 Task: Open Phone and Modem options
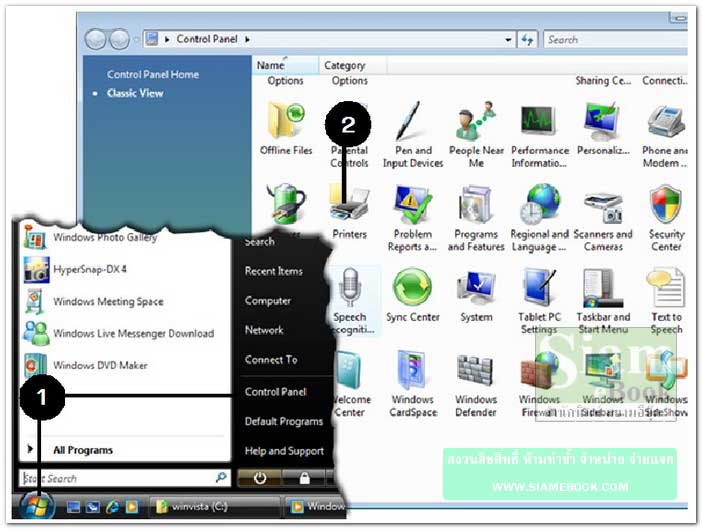[x=666, y=135]
